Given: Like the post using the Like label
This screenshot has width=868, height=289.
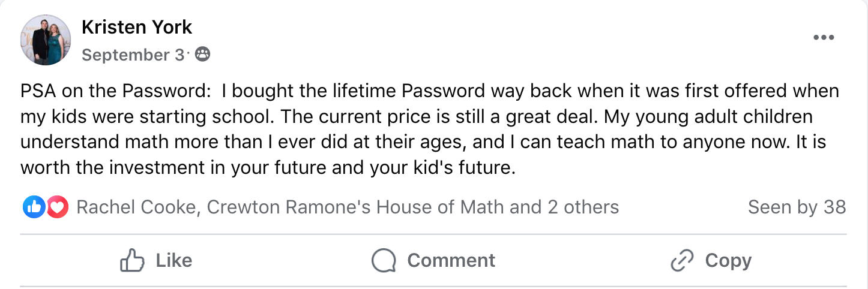Looking at the screenshot, I should 174,261.
